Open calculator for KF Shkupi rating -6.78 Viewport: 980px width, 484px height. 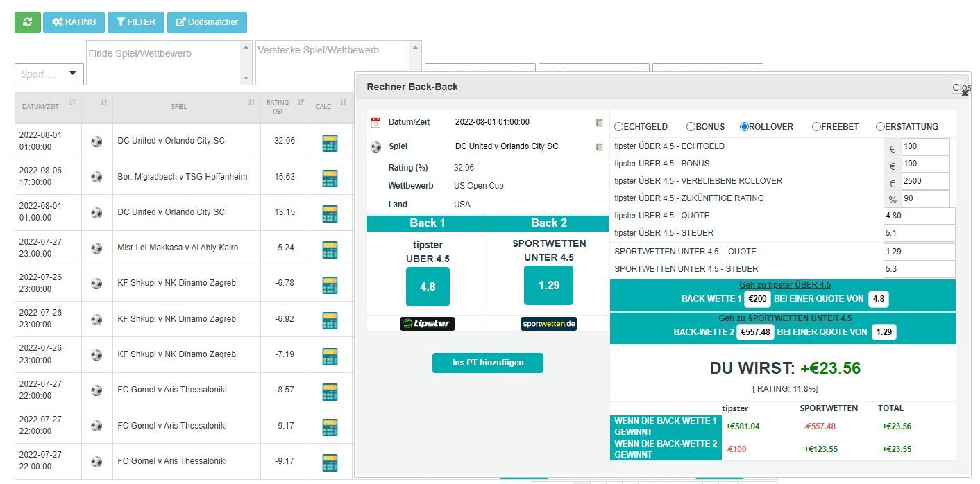pyautogui.click(x=330, y=285)
